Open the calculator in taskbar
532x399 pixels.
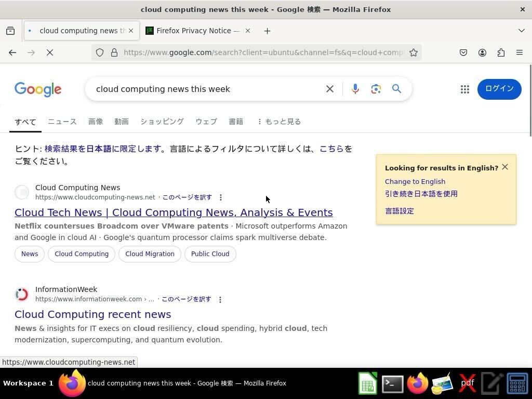click(517, 384)
